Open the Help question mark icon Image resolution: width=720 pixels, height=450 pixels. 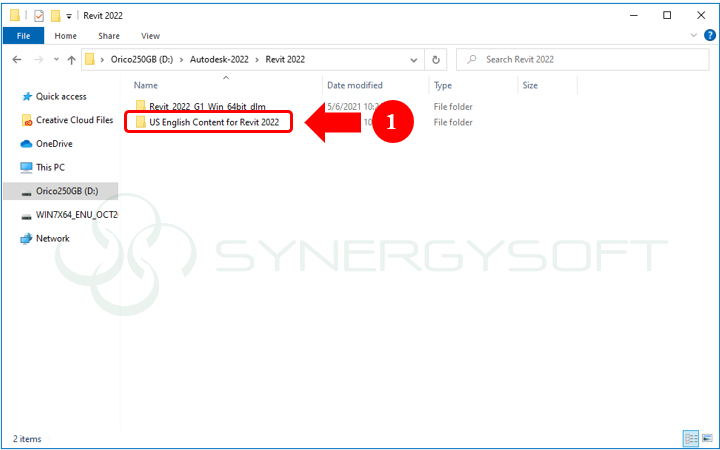pos(709,35)
